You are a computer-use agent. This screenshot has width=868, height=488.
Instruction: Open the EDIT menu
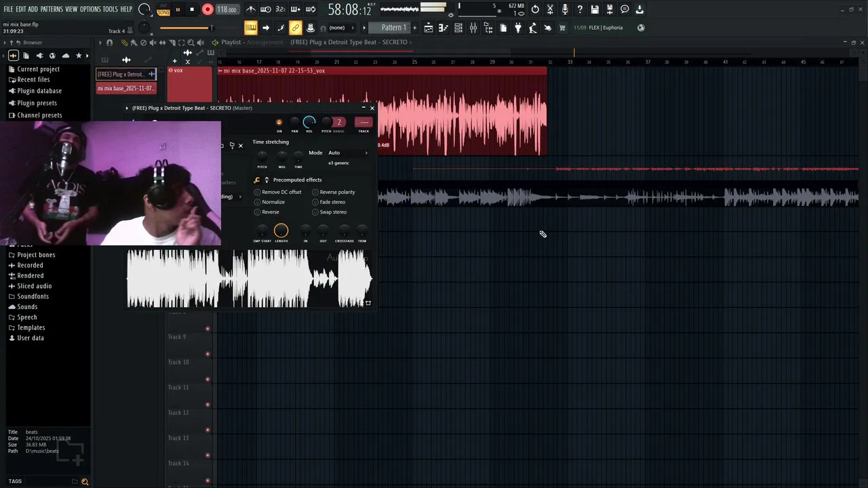coord(21,9)
